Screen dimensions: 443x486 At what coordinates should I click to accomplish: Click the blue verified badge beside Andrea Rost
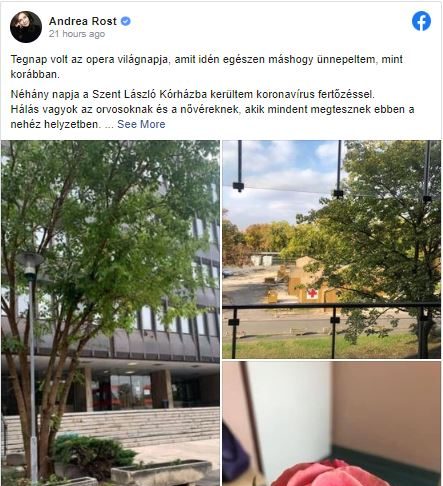click(125, 21)
